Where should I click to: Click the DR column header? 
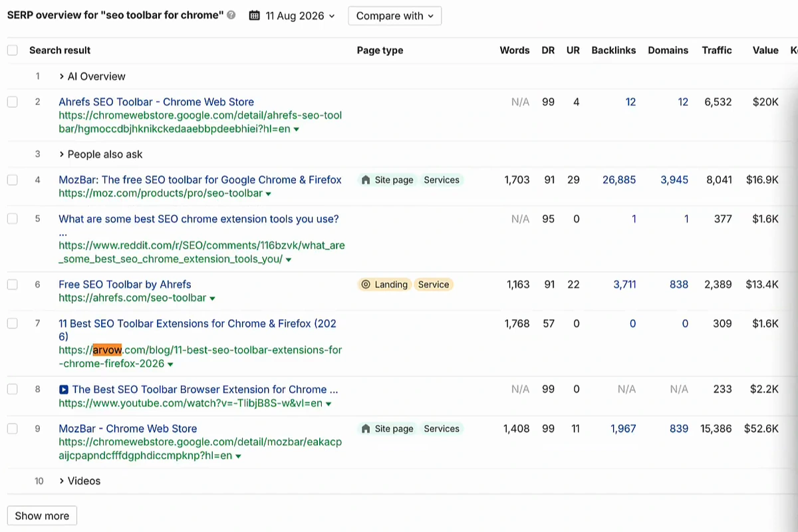(548, 51)
